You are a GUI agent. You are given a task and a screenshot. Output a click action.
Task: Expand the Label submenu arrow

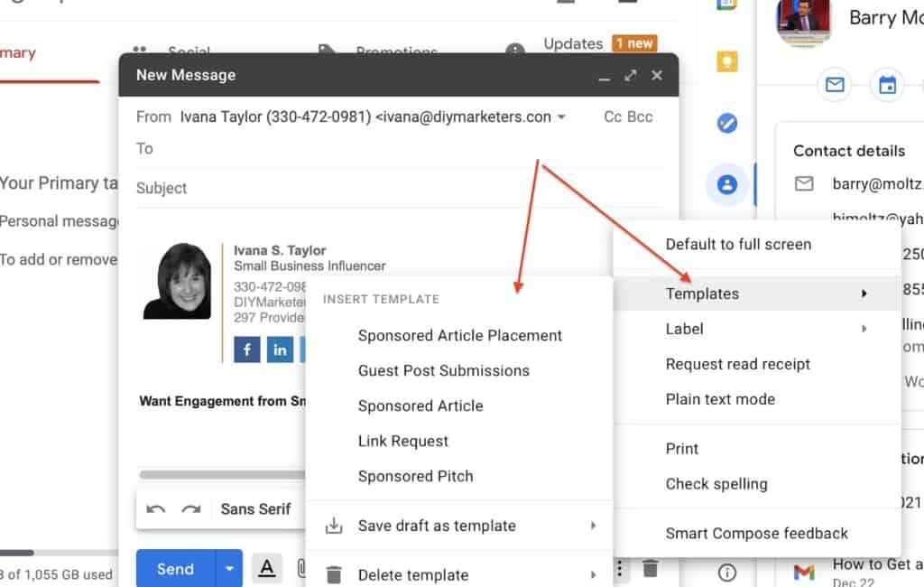point(864,330)
